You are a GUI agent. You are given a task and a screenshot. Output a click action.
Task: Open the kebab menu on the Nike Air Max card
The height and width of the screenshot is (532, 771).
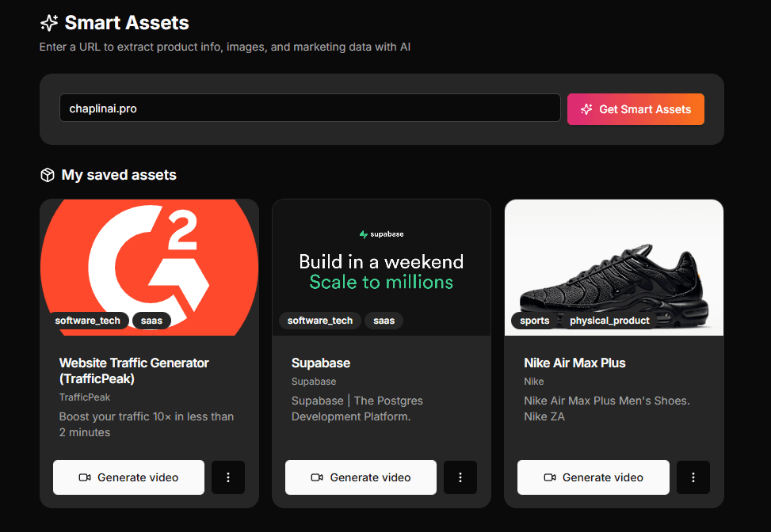coord(693,477)
